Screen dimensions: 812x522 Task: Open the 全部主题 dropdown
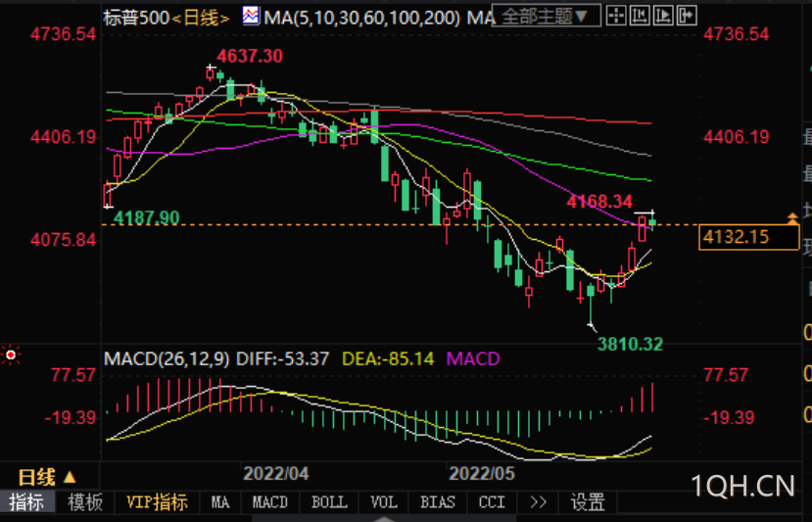click(x=546, y=16)
